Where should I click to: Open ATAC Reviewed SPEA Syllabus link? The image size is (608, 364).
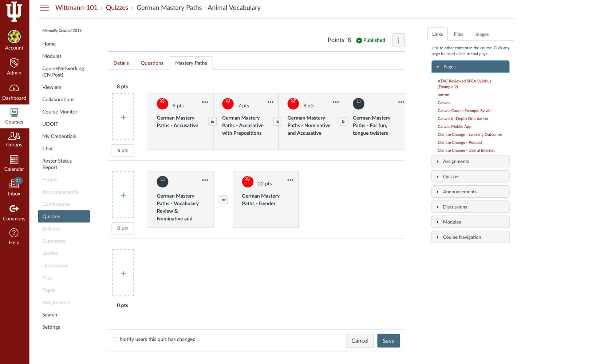point(464,84)
